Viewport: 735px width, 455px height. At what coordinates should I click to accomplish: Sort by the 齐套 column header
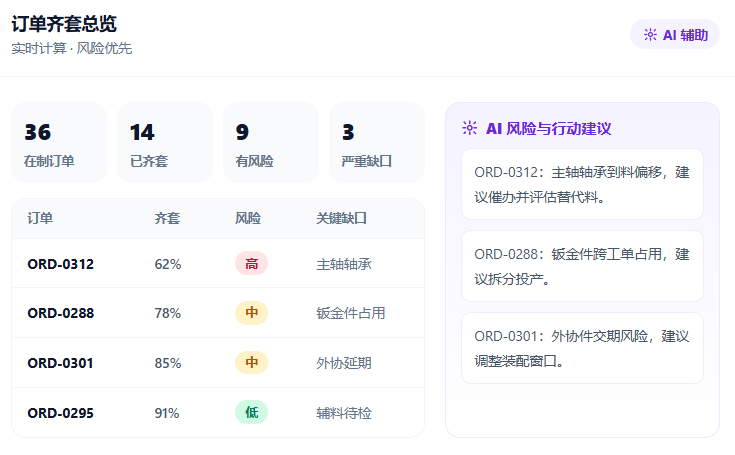167,218
